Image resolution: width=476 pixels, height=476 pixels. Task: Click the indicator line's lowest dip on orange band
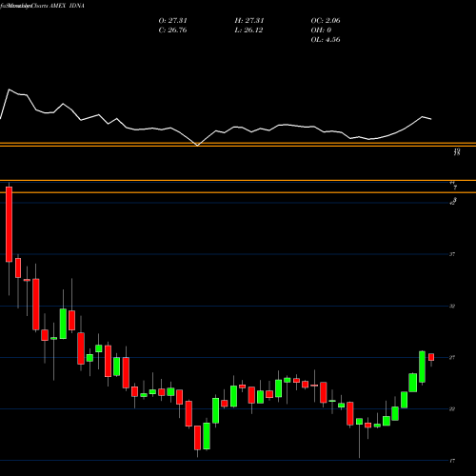197,146
